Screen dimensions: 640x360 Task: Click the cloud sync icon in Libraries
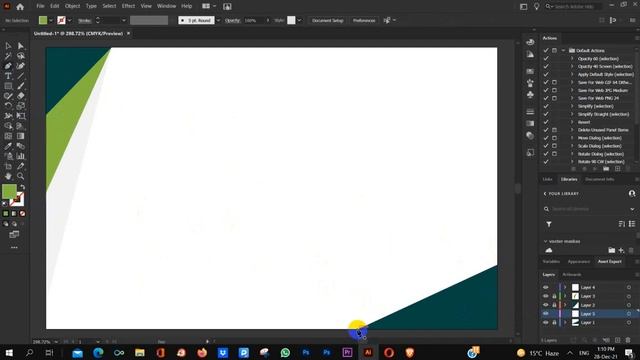click(549, 250)
